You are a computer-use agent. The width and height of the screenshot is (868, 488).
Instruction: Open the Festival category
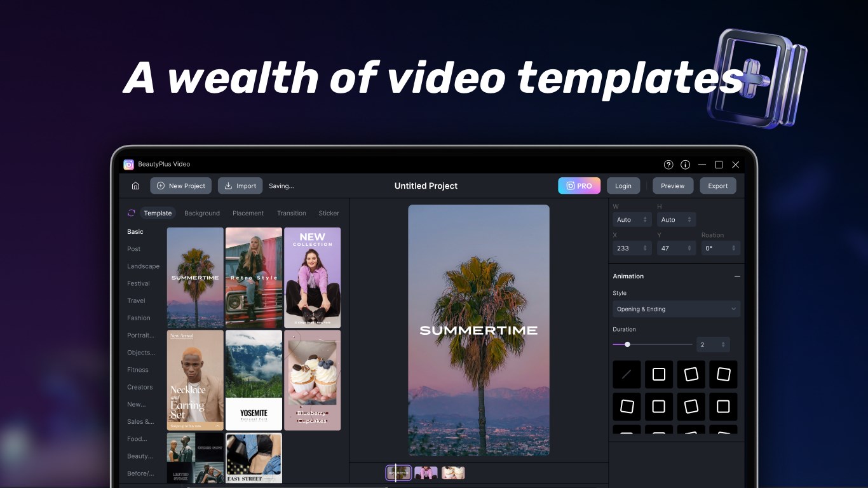pyautogui.click(x=139, y=283)
